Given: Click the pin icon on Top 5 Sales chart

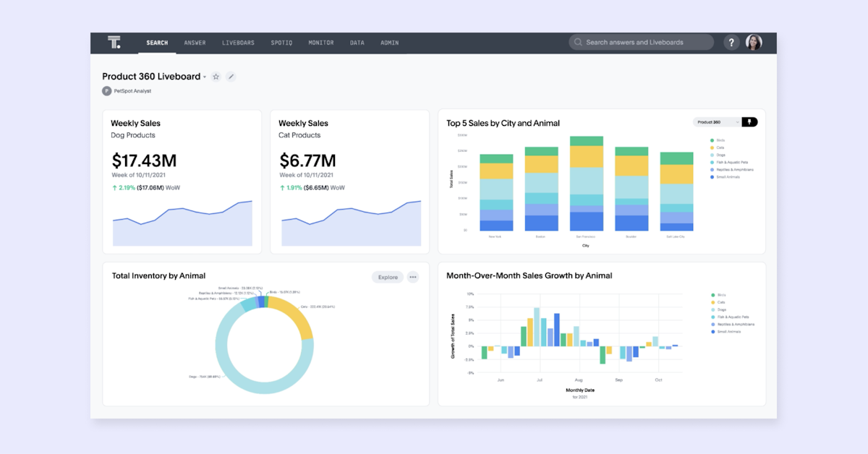Looking at the screenshot, I should pyautogui.click(x=750, y=121).
